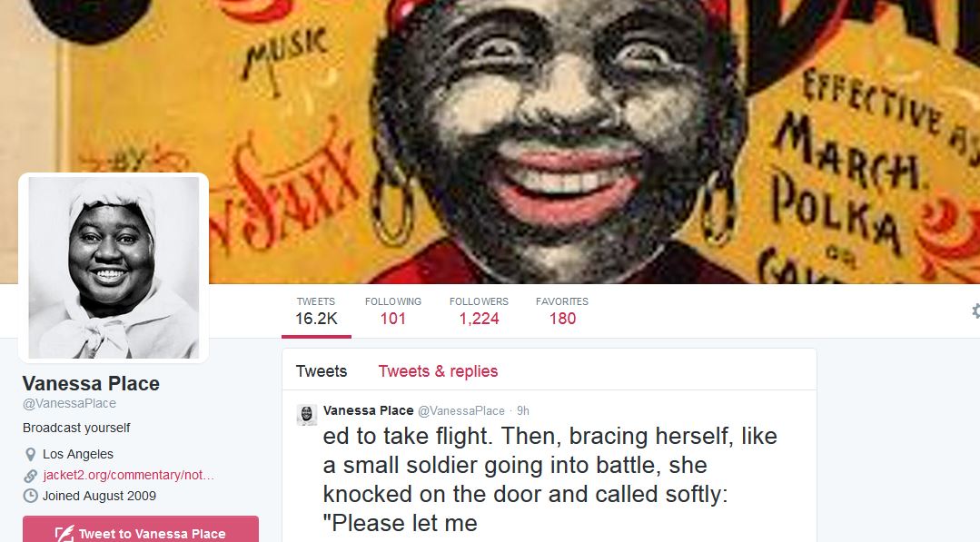Image resolution: width=980 pixels, height=542 pixels.
Task: Select the Tweets tab
Action: click(x=322, y=371)
